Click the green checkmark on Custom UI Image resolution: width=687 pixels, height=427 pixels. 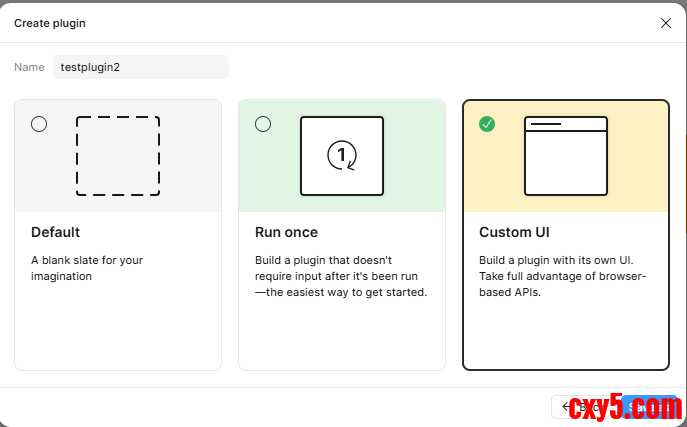(487, 124)
